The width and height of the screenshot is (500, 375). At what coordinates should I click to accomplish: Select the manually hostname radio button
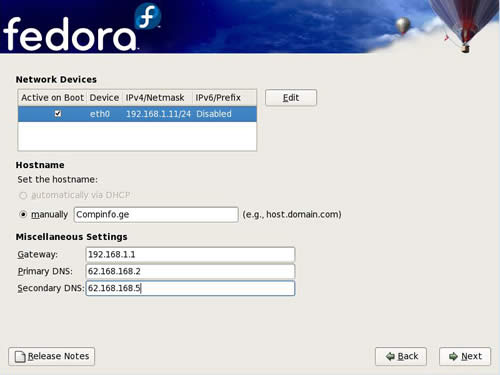click(23, 214)
